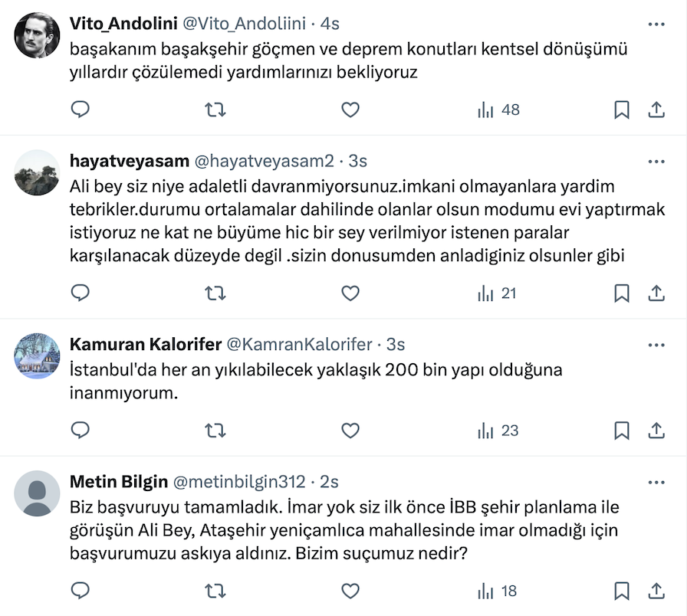Click the @KamranKalorifer handle

298,345
